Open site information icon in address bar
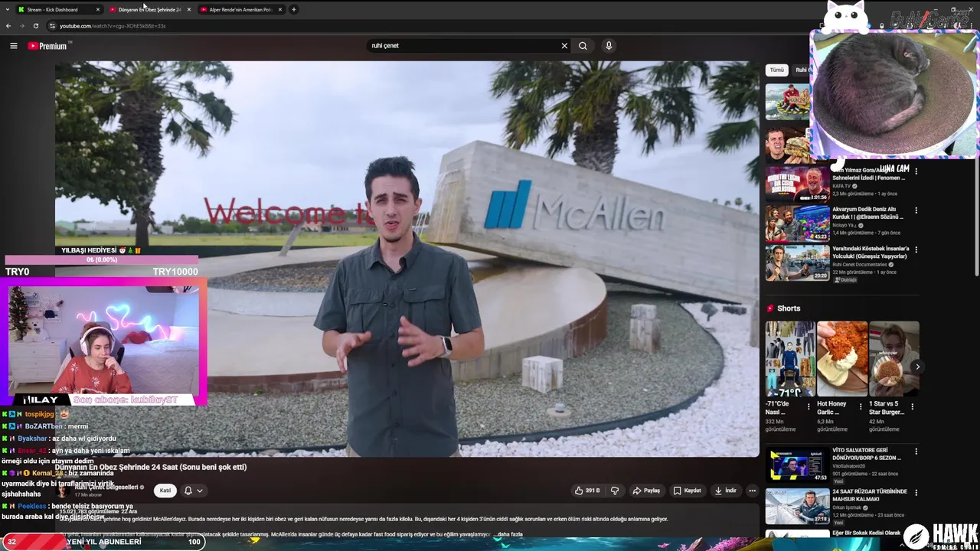The width and height of the screenshot is (980, 551). coord(52,26)
